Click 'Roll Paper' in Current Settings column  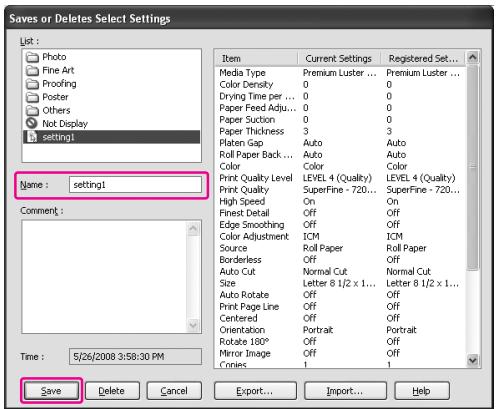pos(323,248)
